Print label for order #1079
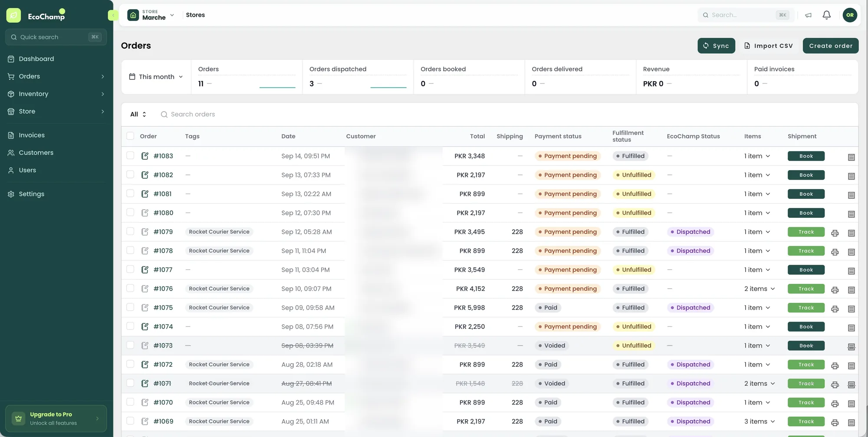Screen dimensions: 868x437 [835, 233]
